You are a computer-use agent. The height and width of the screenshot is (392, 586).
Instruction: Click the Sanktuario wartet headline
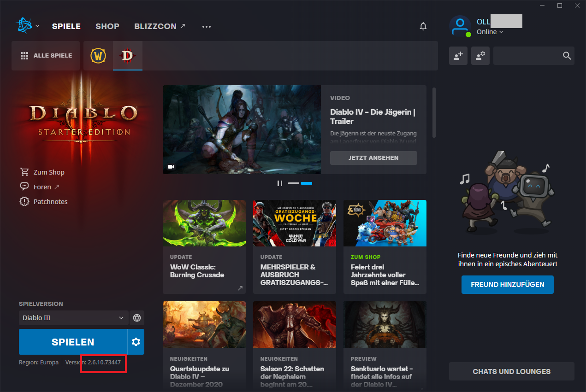(x=382, y=377)
